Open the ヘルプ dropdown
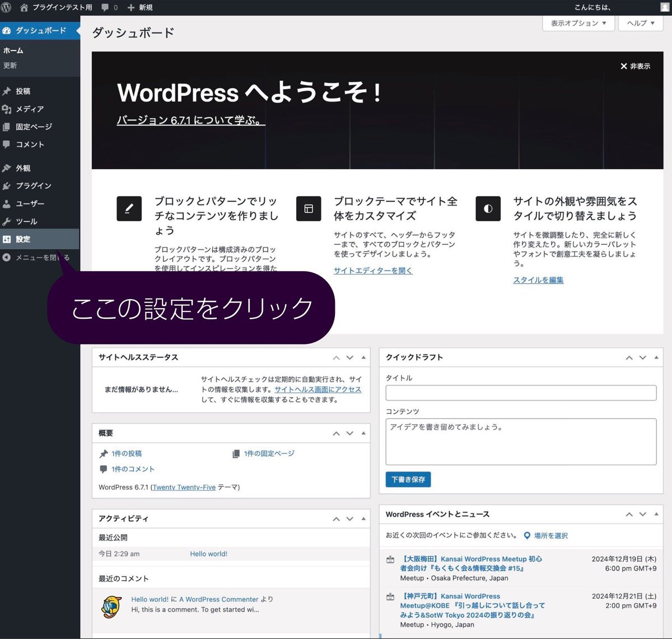This screenshot has height=639, width=672. click(x=641, y=23)
